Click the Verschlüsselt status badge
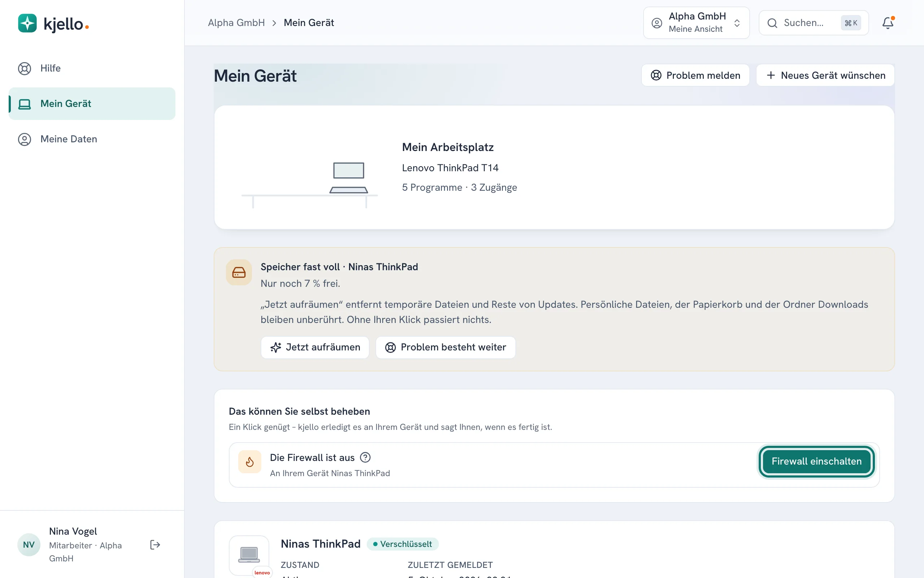The width and height of the screenshot is (924, 578). (x=403, y=544)
